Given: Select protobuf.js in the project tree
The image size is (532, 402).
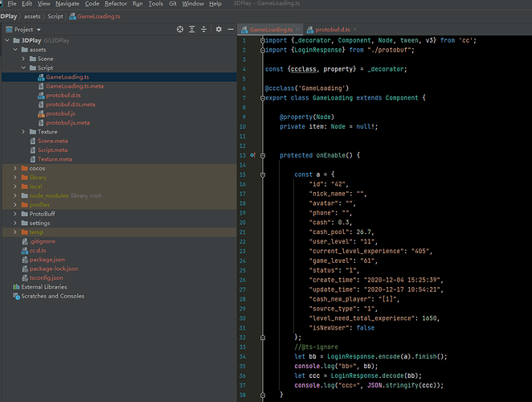Looking at the screenshot, I should click(61, 113).
